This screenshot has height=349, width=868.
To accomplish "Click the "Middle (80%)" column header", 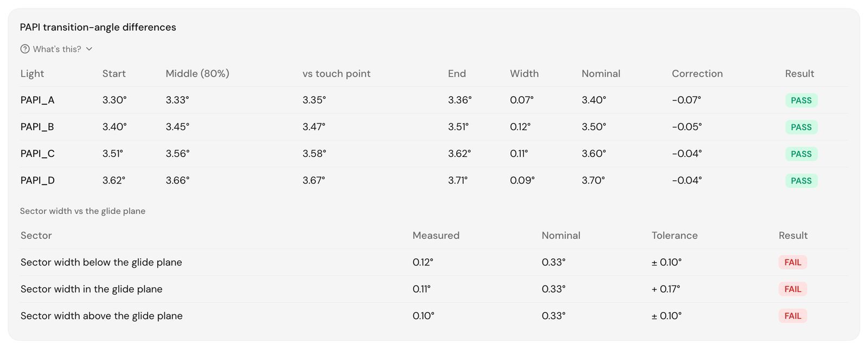I will [x=197, y=74].
